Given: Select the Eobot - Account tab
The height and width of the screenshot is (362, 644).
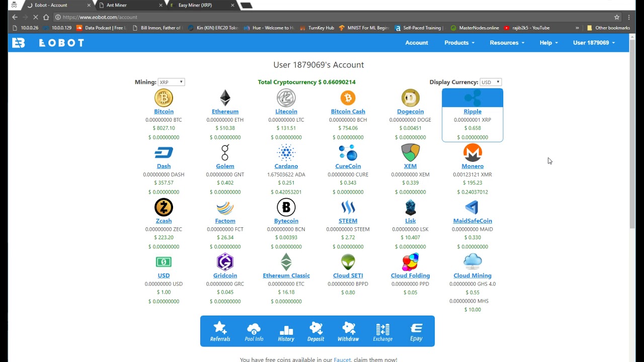Looking at the screenshot, I should coord(58,5).
